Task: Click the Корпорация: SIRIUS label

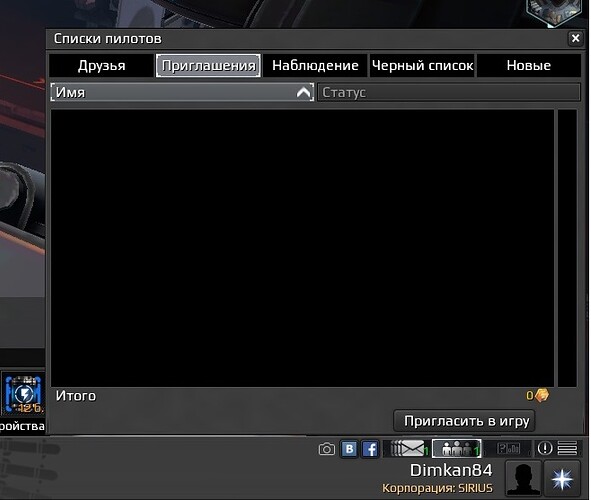Action: (437, 488)
